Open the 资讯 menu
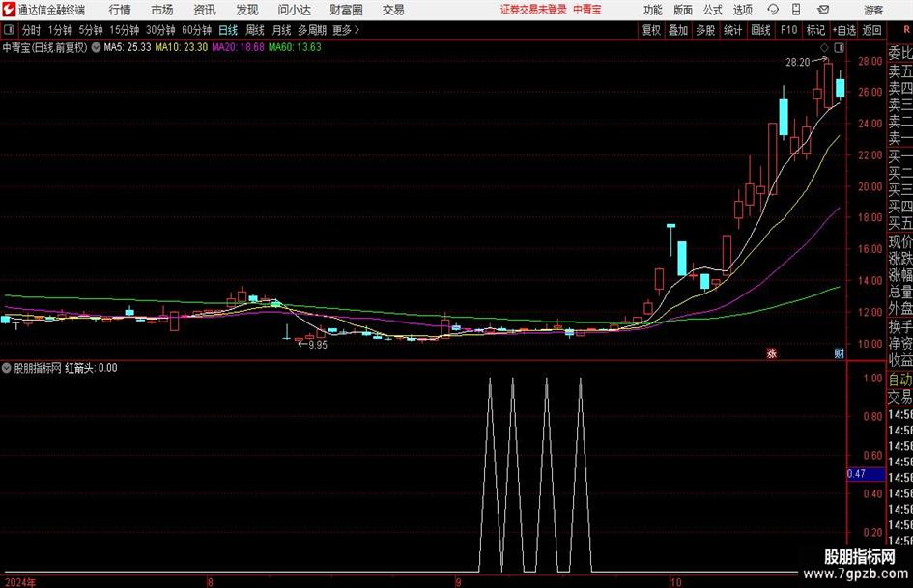Screen dimensions: 913x588 coord(205,10)
